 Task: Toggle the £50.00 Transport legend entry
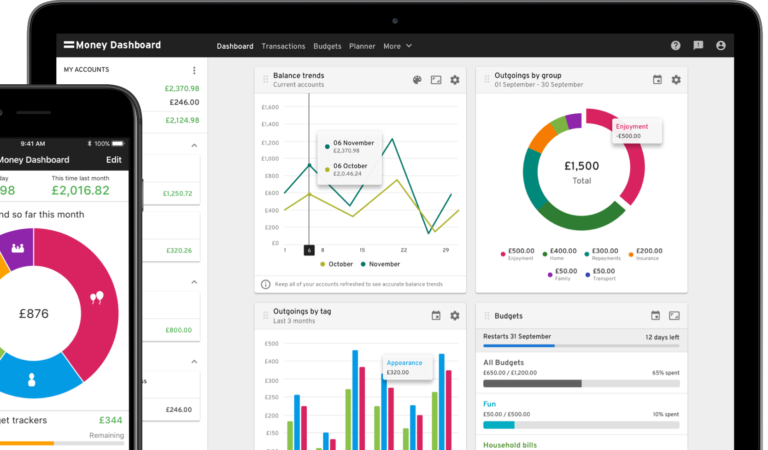(600, 274)
